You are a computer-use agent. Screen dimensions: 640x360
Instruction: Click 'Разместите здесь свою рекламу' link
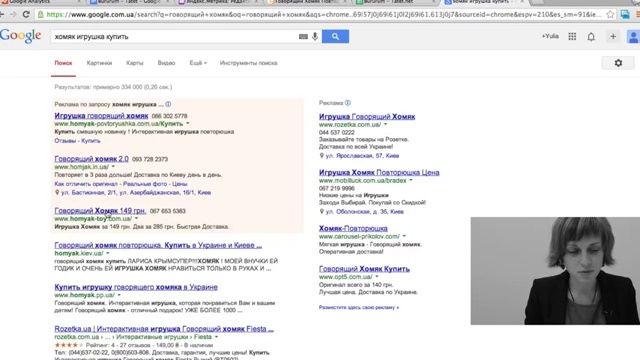[359, 307]
